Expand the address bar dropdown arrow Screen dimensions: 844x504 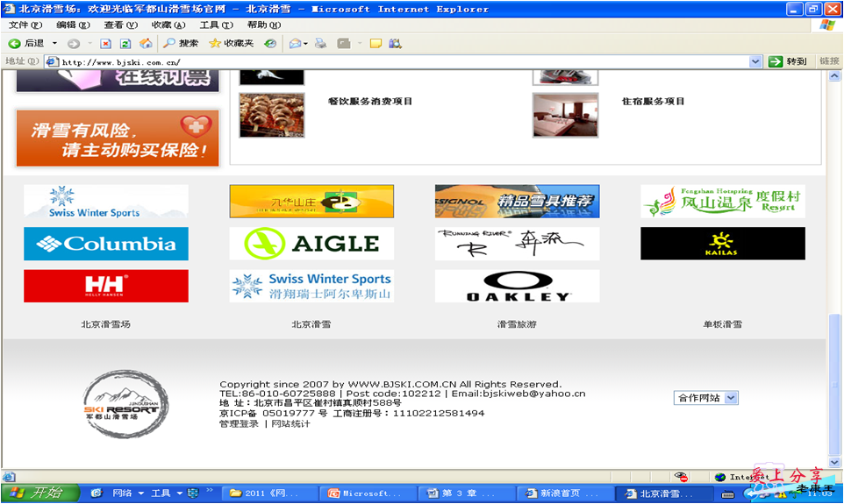[755, 62]
